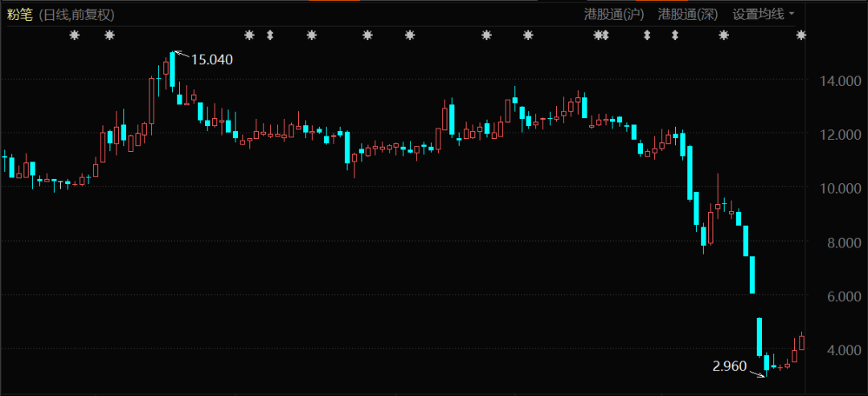The width and height of the screenshot is (868, 396).
Task: Click the 15.040 high price label
Action: pos(211,59)
